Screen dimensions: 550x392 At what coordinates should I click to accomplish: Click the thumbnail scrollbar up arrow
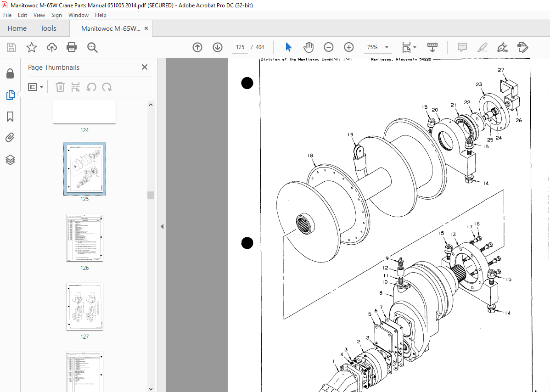tap(151, 105)
